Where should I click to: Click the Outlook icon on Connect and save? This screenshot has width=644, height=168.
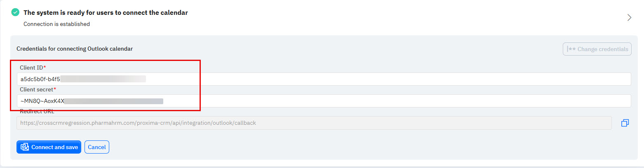coord(25,147)
